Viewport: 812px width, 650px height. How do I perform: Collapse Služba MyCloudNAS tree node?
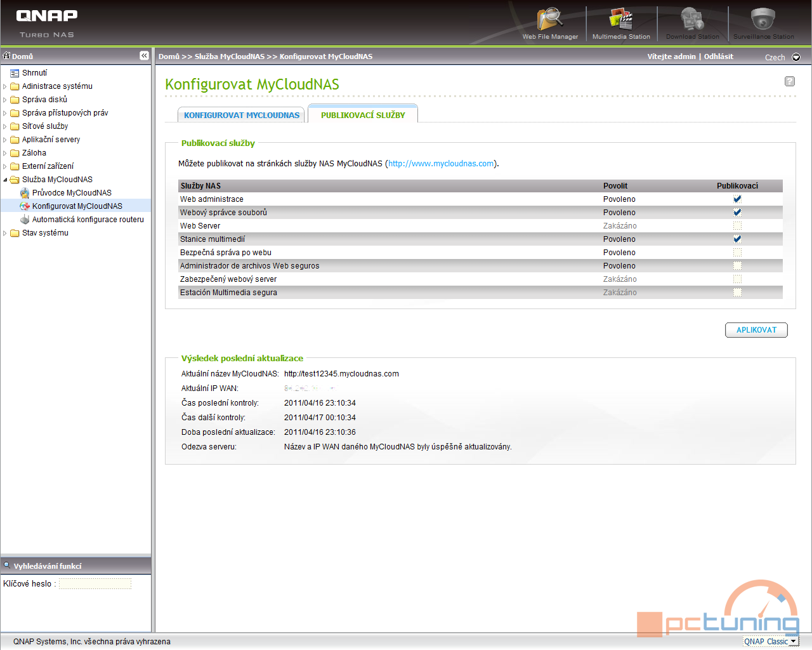[x=5, y=180]
